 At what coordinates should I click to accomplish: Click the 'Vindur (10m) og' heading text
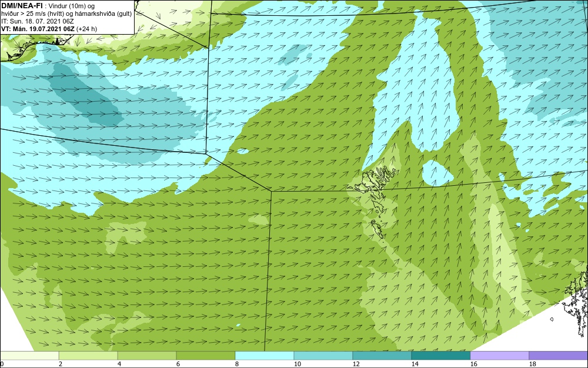coord(72,6)
